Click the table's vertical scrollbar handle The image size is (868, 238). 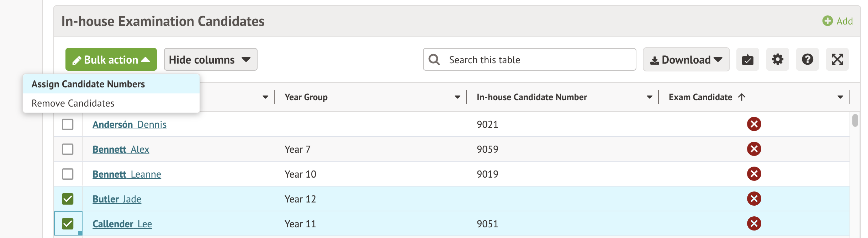[x=855, y=120]
